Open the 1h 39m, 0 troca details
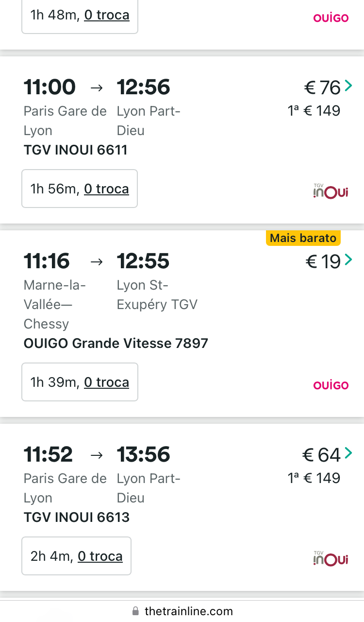 tap(80, 382)
